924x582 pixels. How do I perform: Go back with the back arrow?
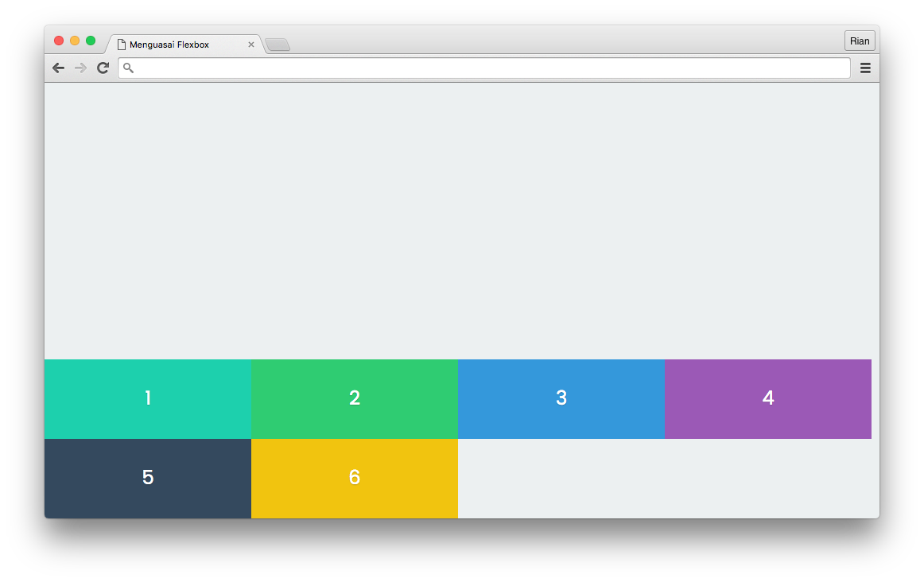pos(58,68)
